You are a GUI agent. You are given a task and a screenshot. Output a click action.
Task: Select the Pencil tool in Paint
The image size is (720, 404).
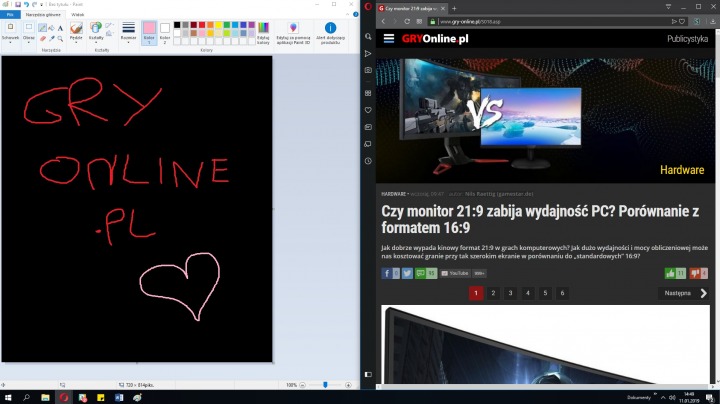(x=43, y=28)
